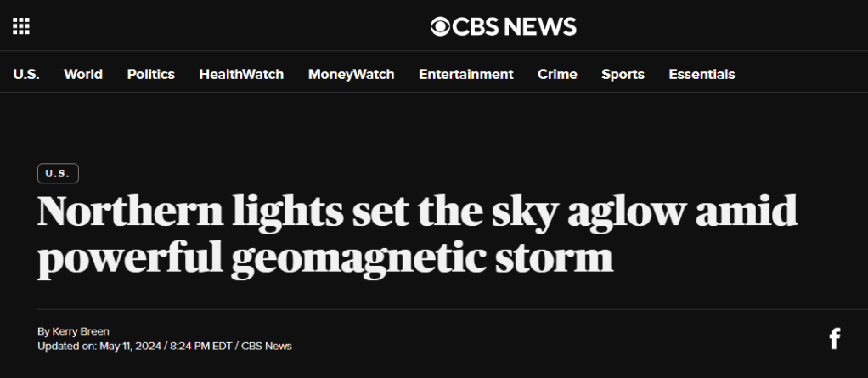
Task: Click the May 11, 2024 date
Action: point(132,346)
